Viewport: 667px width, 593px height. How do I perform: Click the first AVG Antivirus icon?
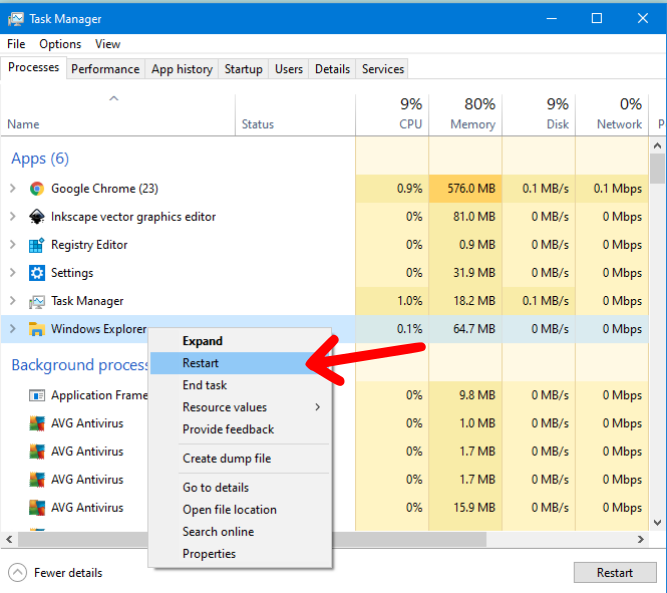(37, 423)
